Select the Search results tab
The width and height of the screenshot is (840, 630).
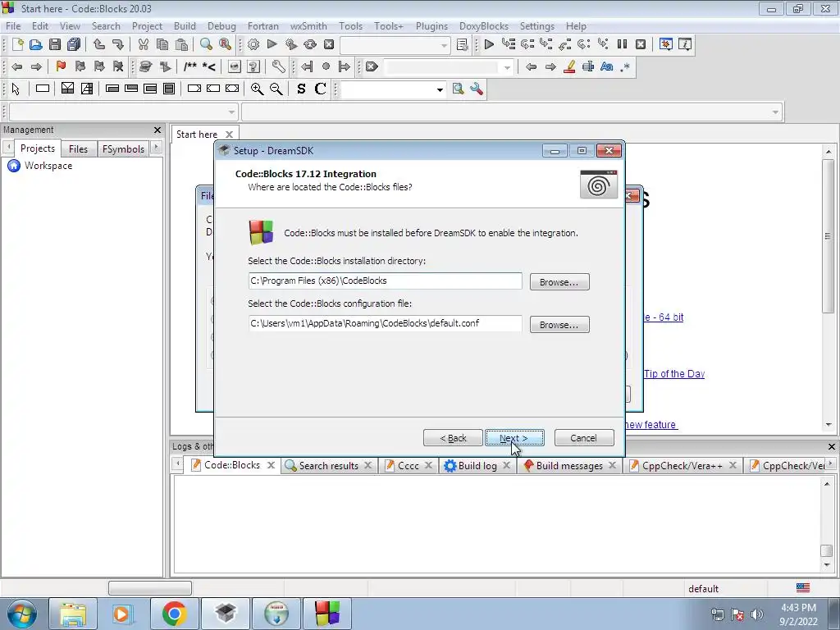[x=328, y=466]
